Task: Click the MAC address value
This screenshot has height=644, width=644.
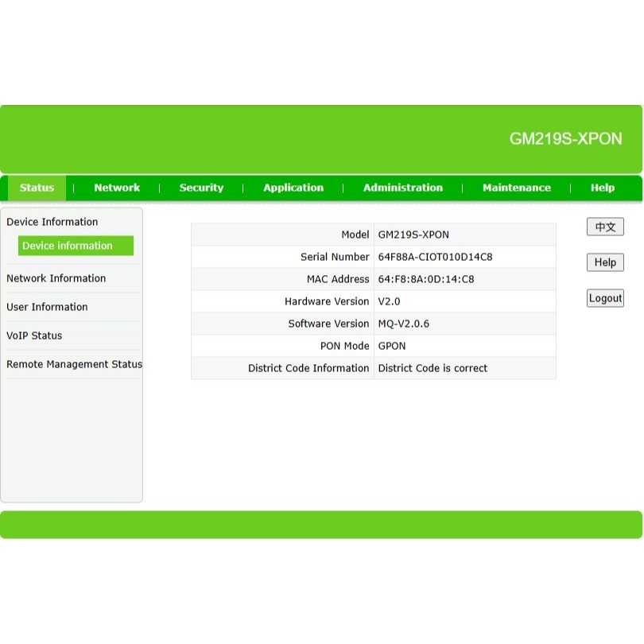Action: pyautogui.click(x=425, y=279)
